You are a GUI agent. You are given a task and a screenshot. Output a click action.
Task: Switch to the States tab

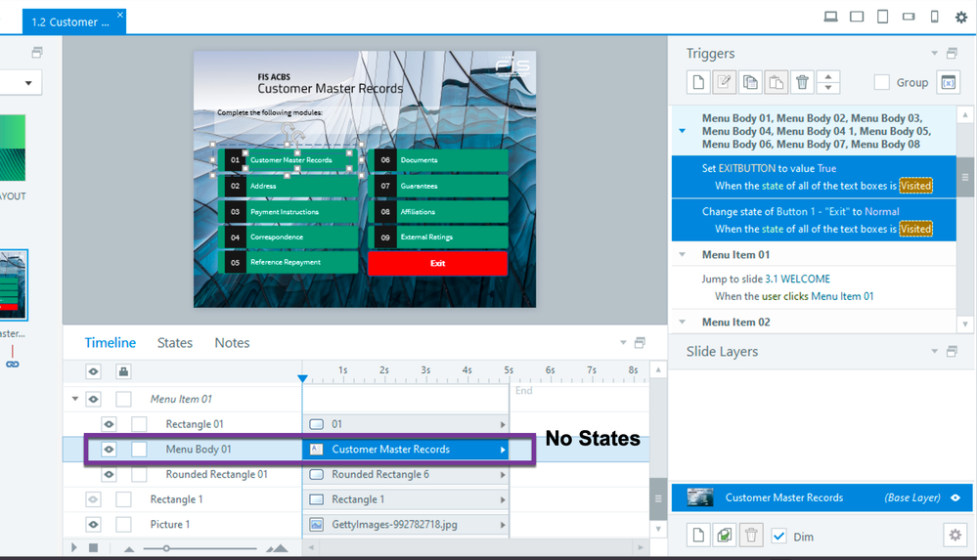coord(174,343)
